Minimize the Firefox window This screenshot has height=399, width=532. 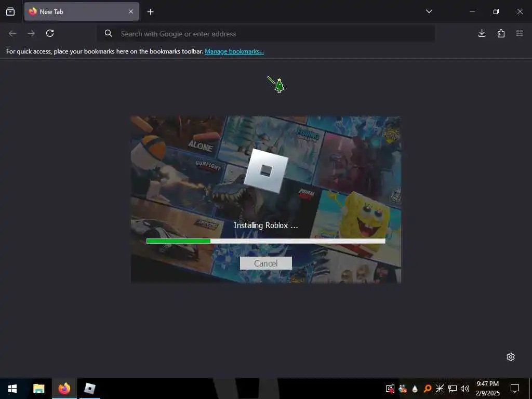click(x=472, y=11)
